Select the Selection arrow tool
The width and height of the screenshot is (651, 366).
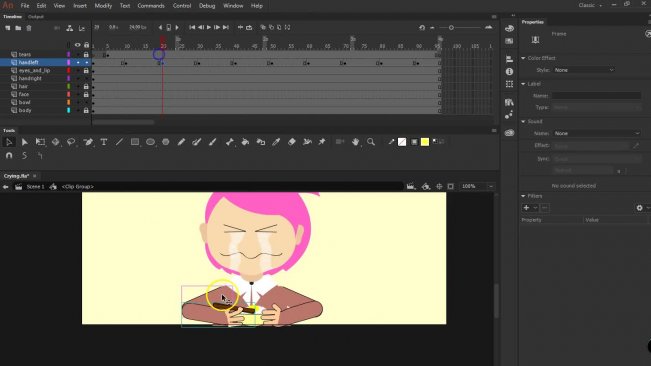point(9,142)
